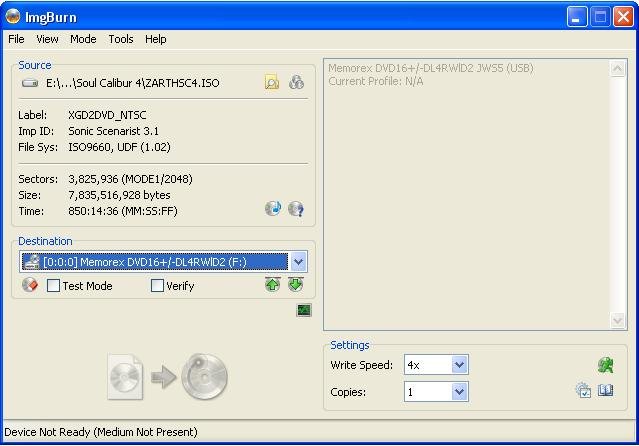
Task: Expand the Memorex destination drive dropdown
Action: tap(298, 262)
